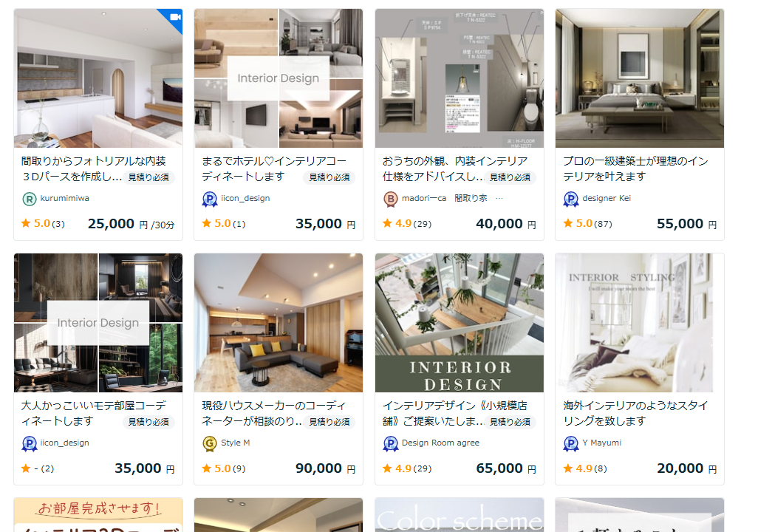Click the P badge beside designer Kei

[x=570, y=199]
